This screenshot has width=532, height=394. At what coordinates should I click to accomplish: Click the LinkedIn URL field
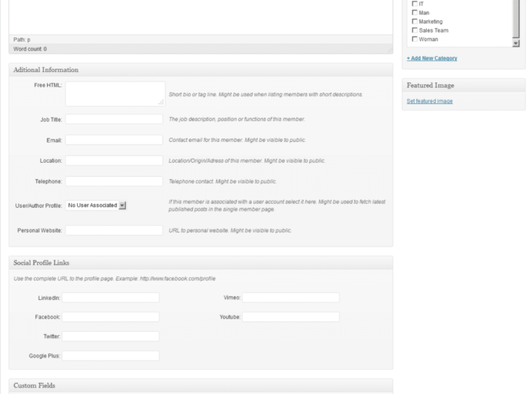(111, 298)
